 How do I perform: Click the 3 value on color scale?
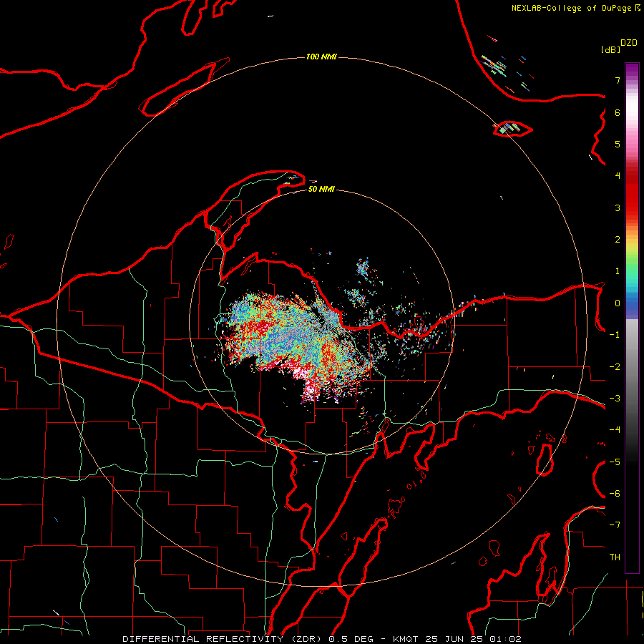tap(618, 208)
